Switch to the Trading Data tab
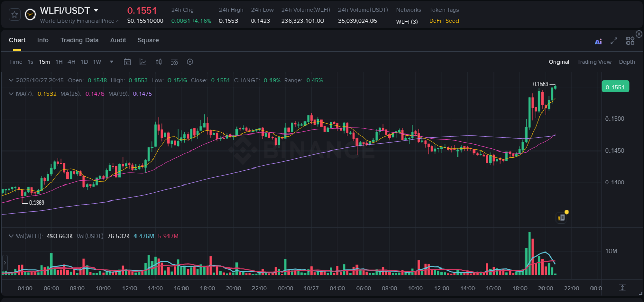Image resolution: width=644 pixels, height=302 pixels. pos(79,40)
